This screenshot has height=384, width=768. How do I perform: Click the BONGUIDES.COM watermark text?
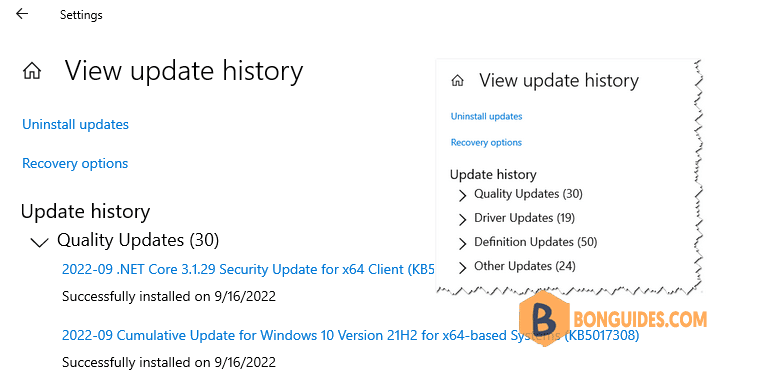(x=640, y=319)
